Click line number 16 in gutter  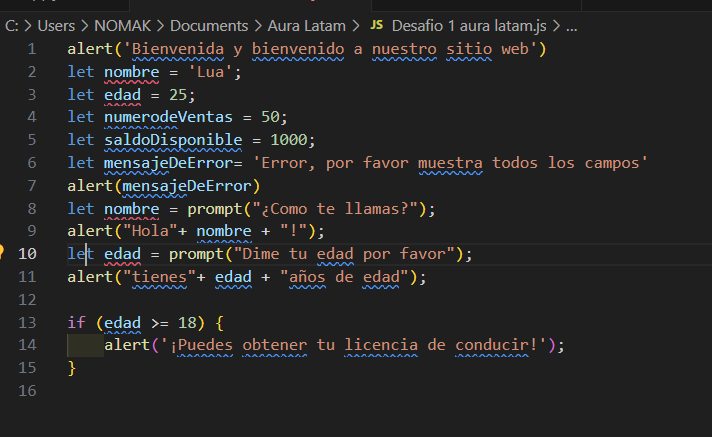[x=27, y=391]
